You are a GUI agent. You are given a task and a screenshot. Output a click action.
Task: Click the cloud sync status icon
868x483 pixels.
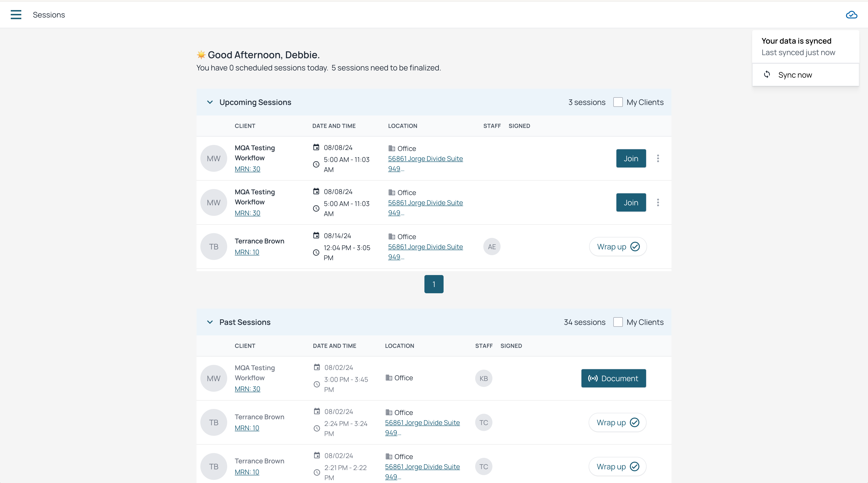[851, 15]
